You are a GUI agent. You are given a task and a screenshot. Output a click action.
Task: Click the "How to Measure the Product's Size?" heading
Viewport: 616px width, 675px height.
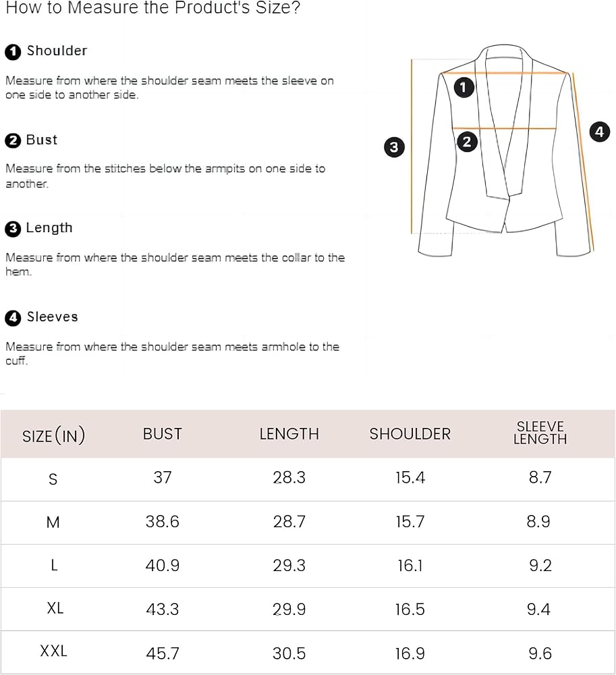pyautogui.click(x=153, y=9)
